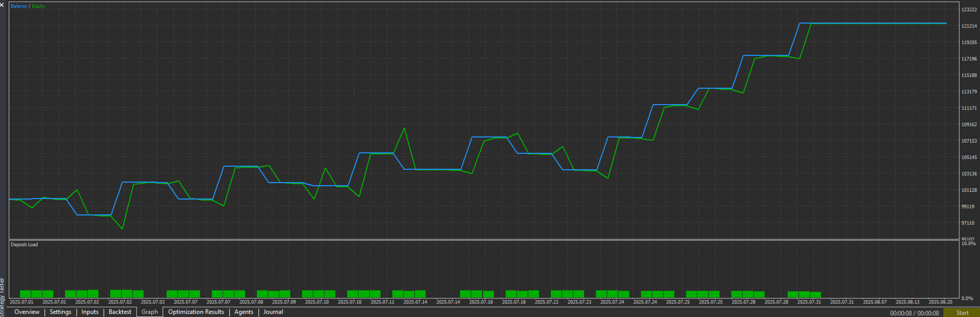Screen dimensions: 980x317
Task: Go to the Backtest tab
Action: click(120, 312)
